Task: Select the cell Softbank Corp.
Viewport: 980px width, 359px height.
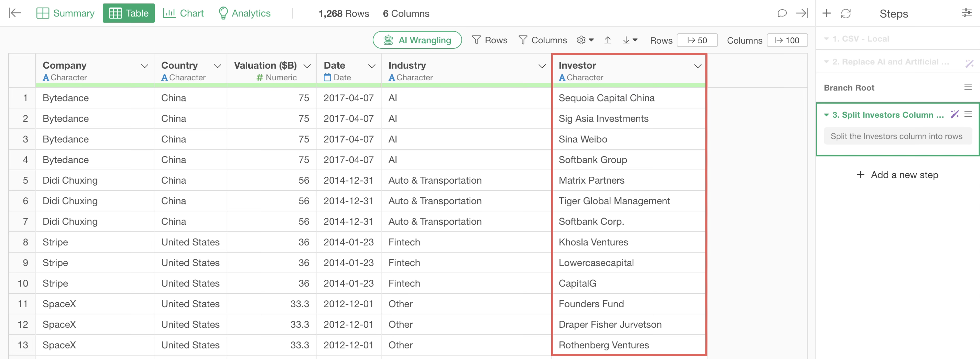Action: point(629,222)
